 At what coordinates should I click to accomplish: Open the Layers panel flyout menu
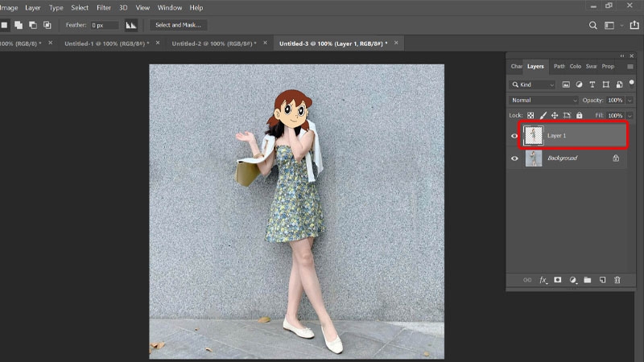(x=630, y=67)
